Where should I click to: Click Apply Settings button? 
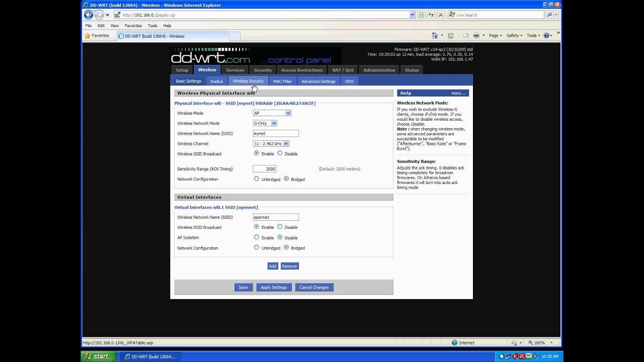tap(274, 288)
